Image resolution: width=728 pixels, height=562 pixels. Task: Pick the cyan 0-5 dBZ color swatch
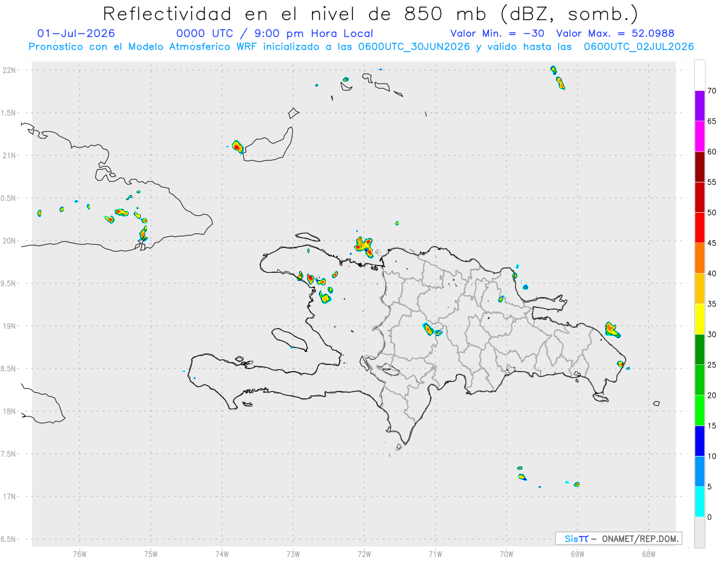699,502
